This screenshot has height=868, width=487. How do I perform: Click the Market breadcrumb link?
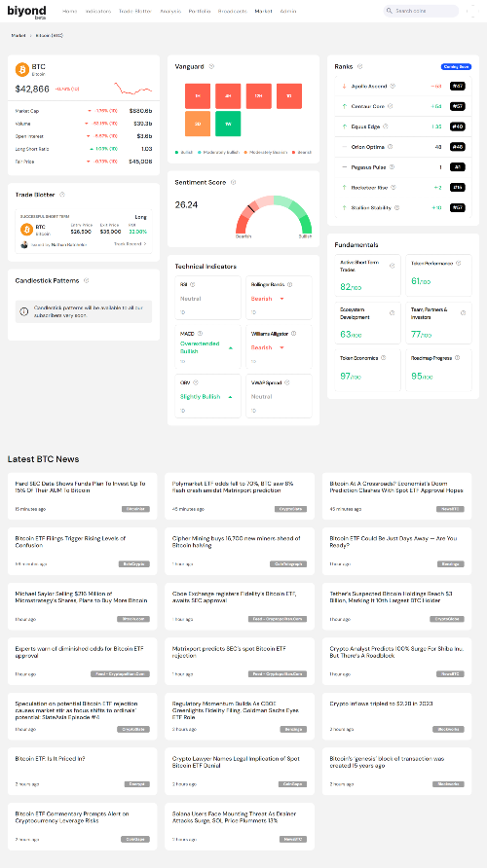click(19, 35)
